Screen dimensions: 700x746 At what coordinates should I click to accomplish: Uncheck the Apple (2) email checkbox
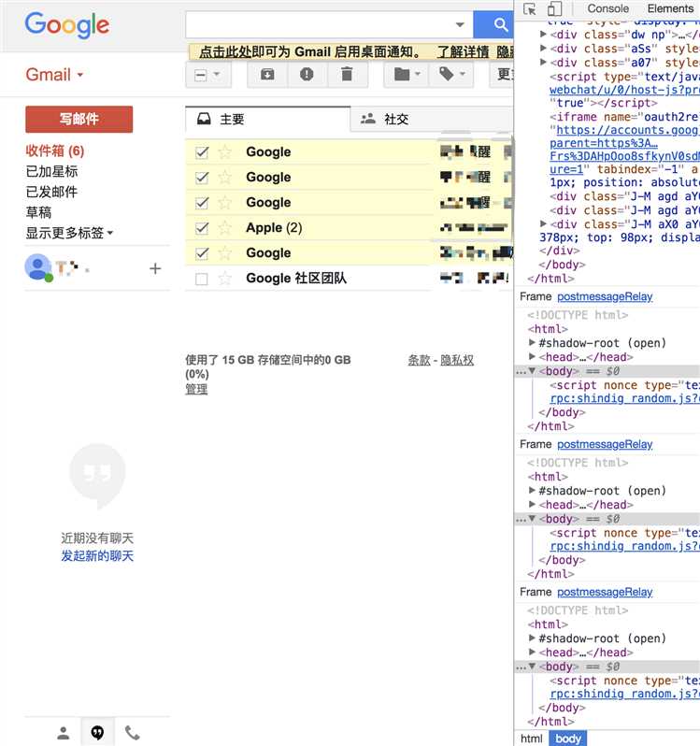click(x=202, y=228)
